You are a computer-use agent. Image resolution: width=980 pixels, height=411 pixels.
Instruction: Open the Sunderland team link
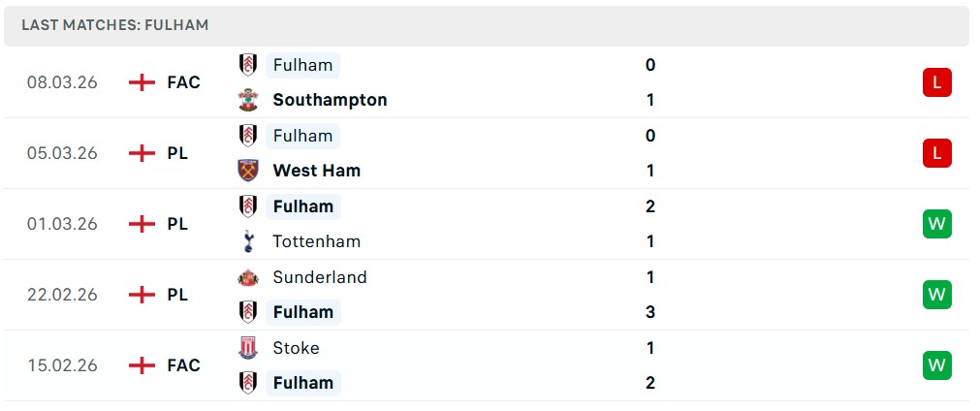pos(319,277)
